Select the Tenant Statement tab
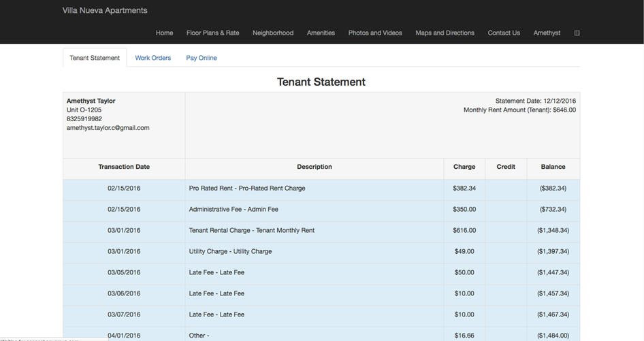644x341 pixels. (x=95, y=58)
